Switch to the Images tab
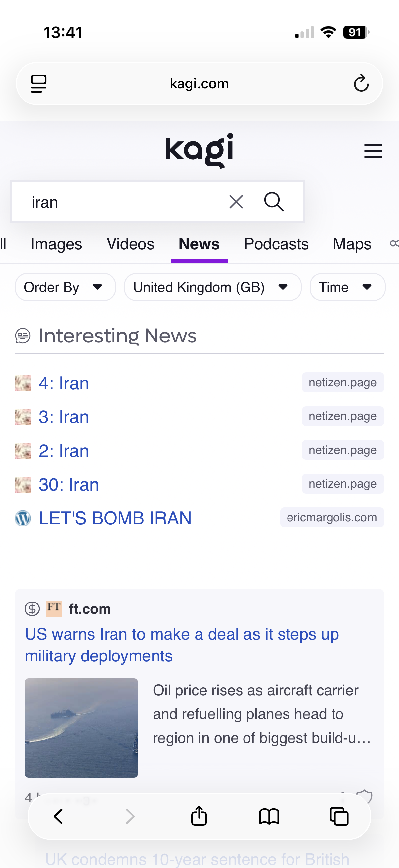Viewport: 399px width, 868px height. pyautogui.click(x=56, y=244)
